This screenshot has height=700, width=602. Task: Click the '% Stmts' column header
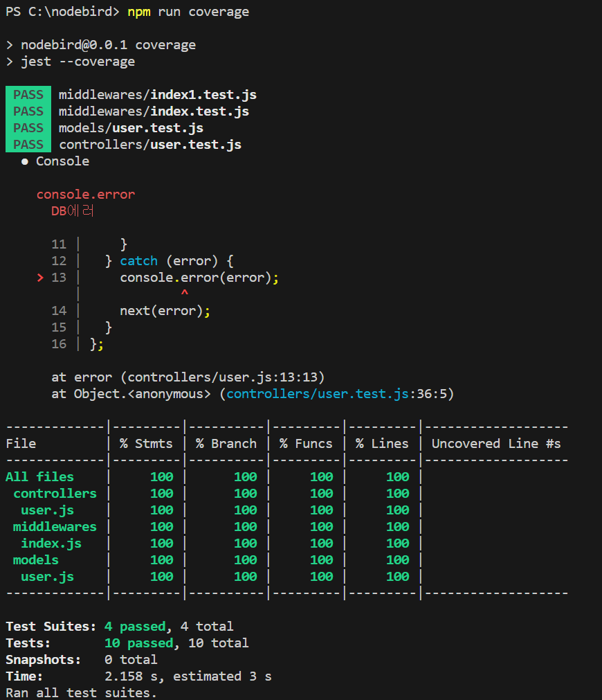tap(146, 444)
